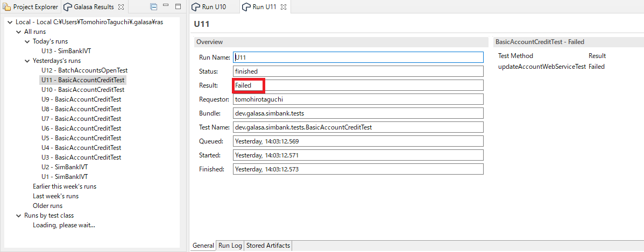This screenshot has height=252, width=644.
Task: Click the Result column header
Action: coord(597,56)
